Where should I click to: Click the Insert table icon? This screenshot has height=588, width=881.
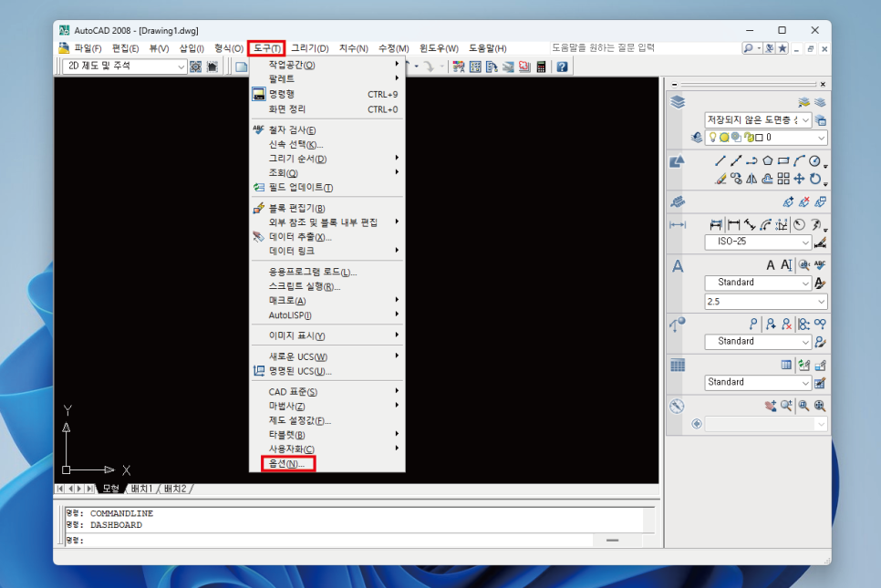(x=786, y=365)
